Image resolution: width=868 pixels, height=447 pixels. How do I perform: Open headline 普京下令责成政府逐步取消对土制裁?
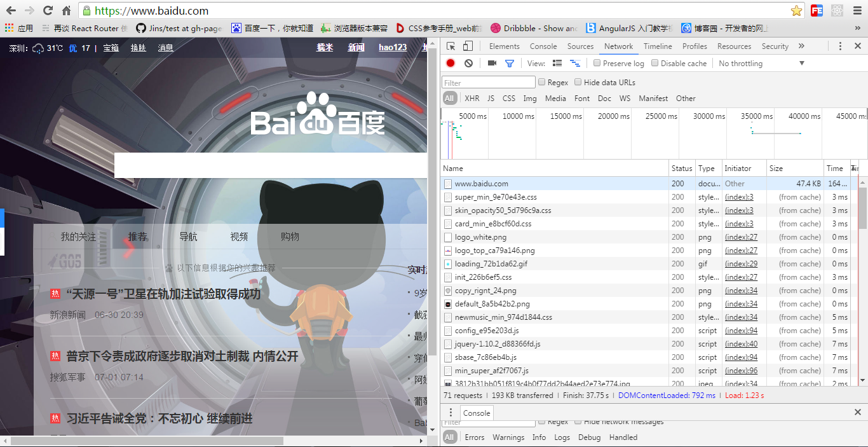(x=182, y=357)
